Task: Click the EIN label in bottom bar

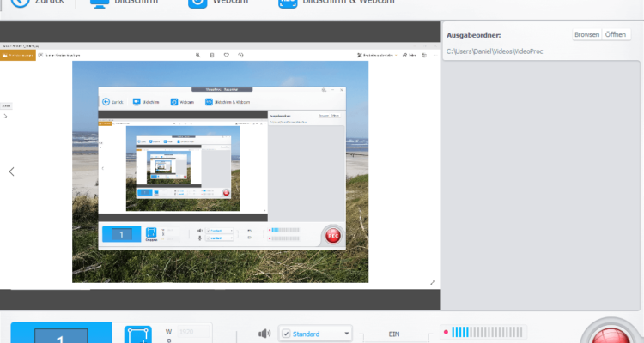Action: (394, 334)
